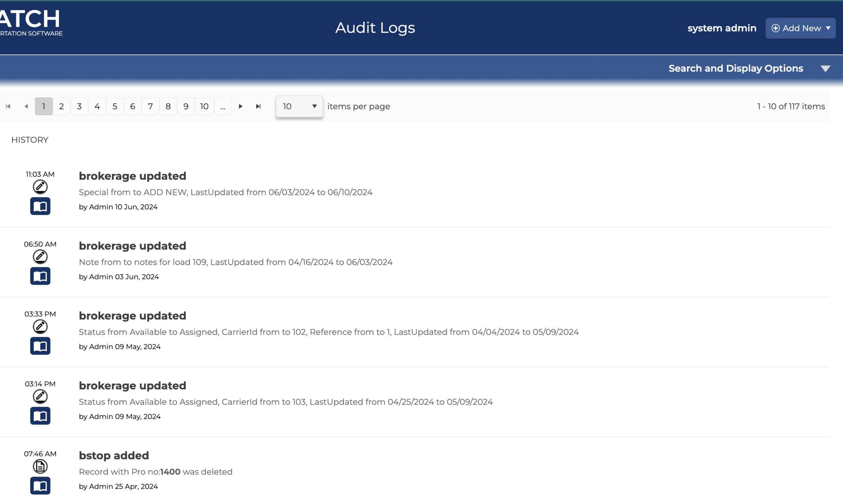Click the ellipsis for more pages
Viewport: 843px width, 504px height.
point(223,106)
